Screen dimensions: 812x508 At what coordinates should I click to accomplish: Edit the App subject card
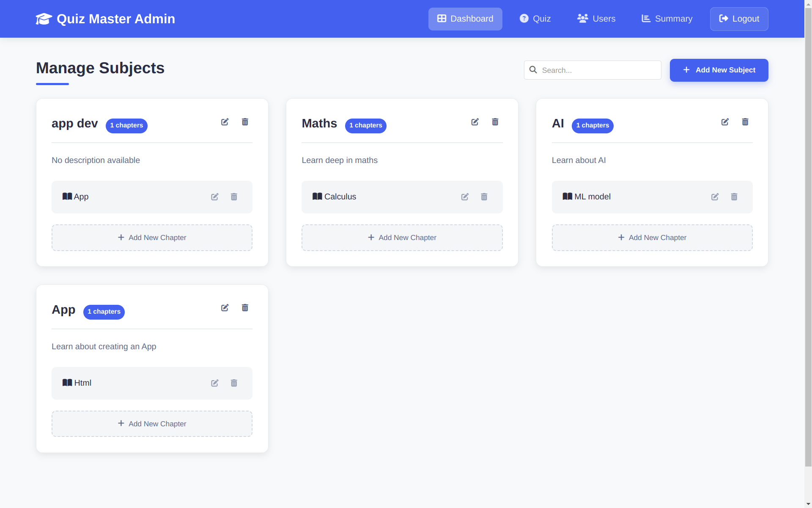[225, 308]
